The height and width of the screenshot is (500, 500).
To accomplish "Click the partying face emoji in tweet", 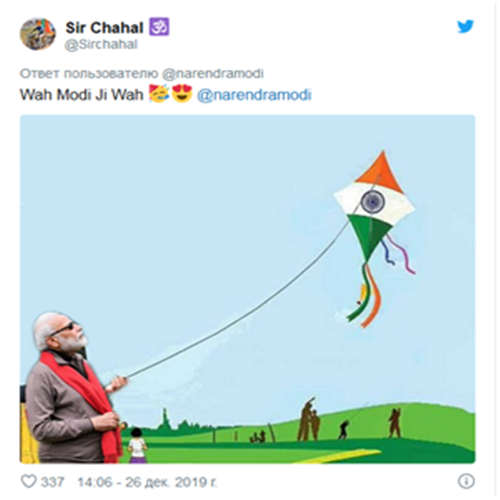I will point(159,93).
